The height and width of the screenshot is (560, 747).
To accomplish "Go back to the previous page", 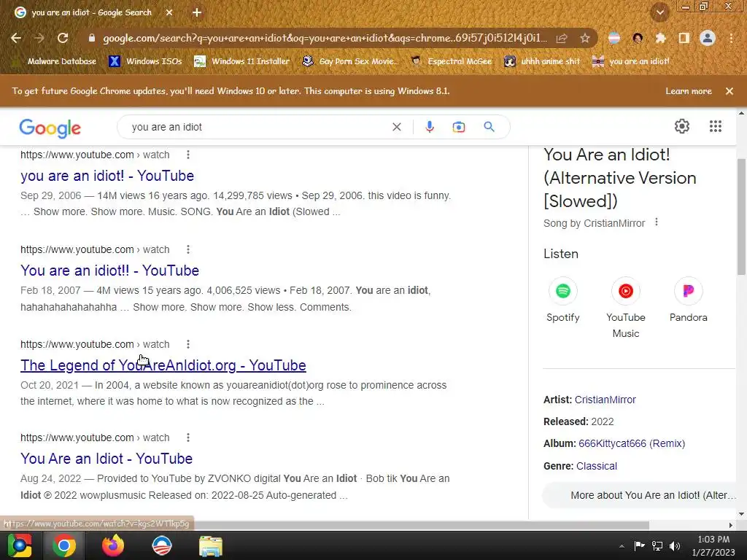I will click(x=16, y=38).
